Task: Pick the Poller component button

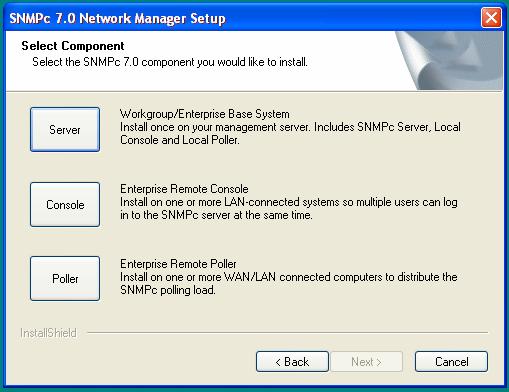Action: tap(65, 278)
